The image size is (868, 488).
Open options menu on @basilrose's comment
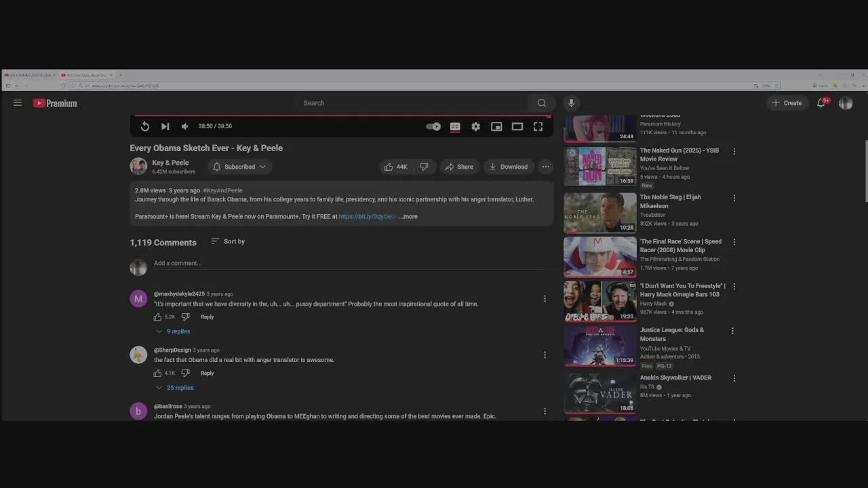point(545,411)
